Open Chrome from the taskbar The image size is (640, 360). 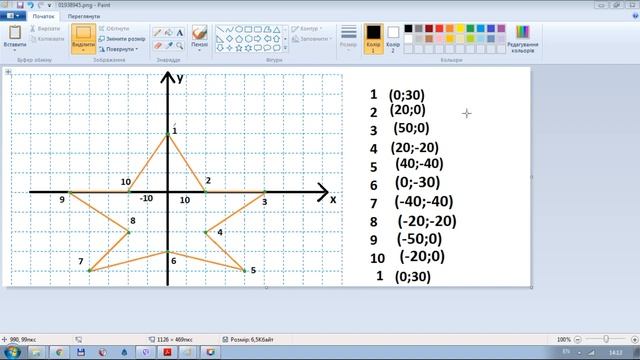pyautogui.click(x=59, y=352)
